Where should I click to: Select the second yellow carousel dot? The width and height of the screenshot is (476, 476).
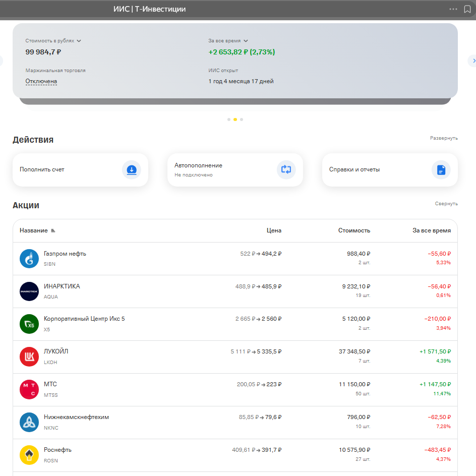(x=235, y=120)
